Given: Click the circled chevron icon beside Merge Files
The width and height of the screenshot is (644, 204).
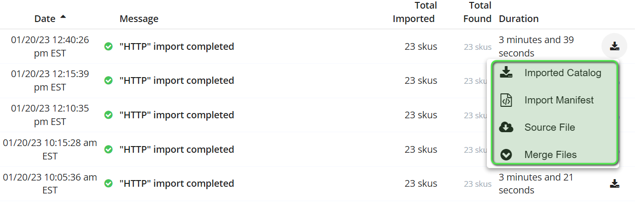Looking at the screenshot, I should click(x=506, y=155).
